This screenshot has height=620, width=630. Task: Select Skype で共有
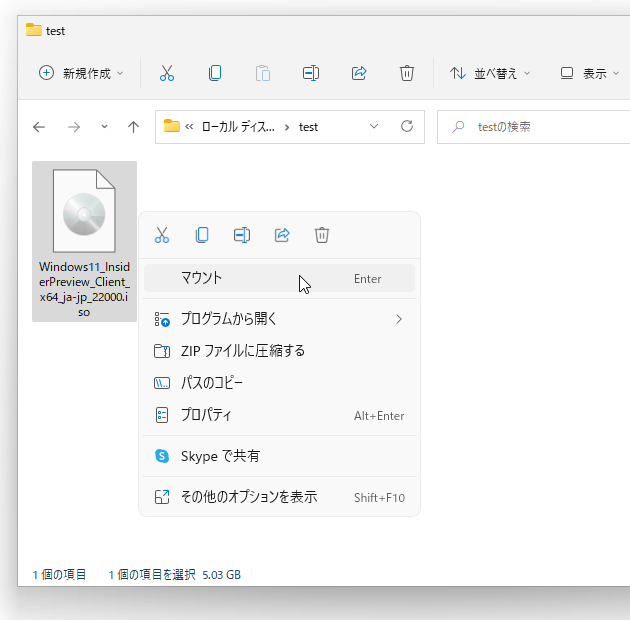tap(279, 456)
